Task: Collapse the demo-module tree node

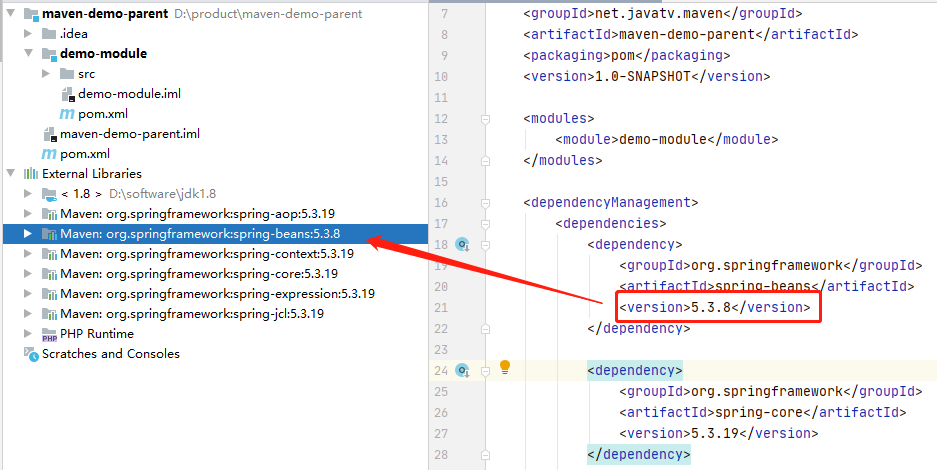Action: pos(28,54)
